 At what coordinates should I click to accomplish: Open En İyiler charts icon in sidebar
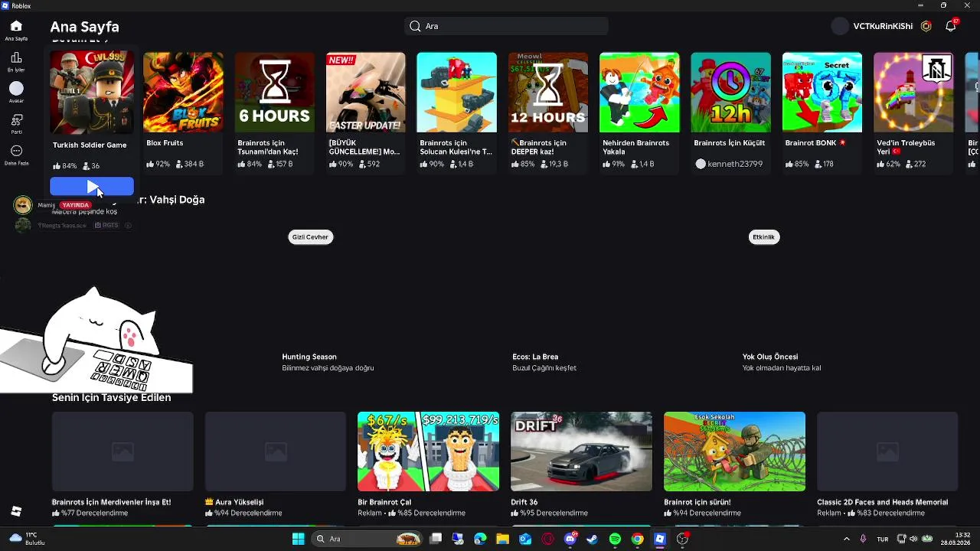[16, 58]
